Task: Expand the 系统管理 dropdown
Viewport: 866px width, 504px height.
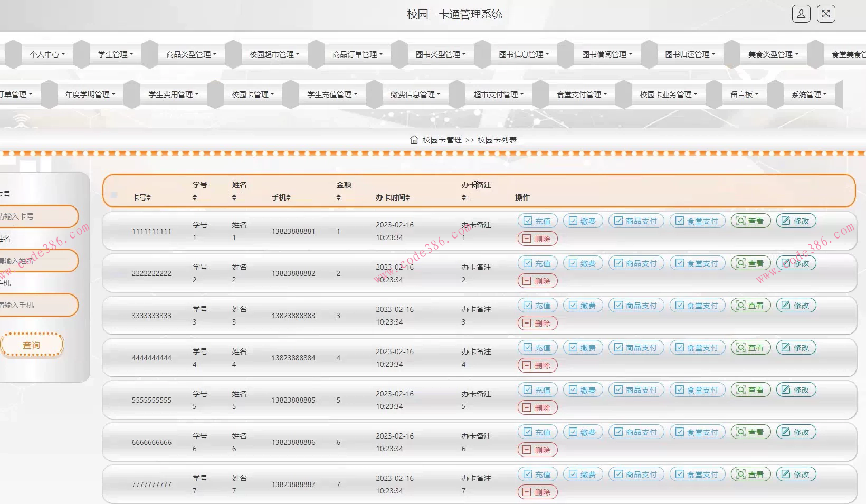Action: click(808, 94)
